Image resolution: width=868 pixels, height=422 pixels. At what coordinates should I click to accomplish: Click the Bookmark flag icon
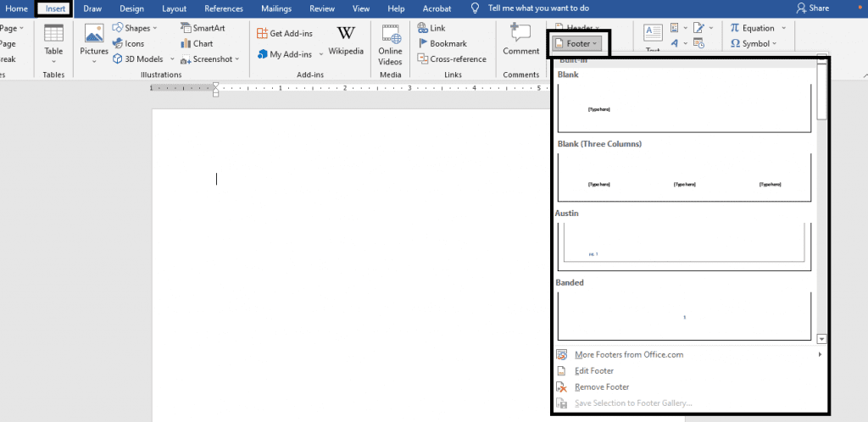(x=422, y=43)
